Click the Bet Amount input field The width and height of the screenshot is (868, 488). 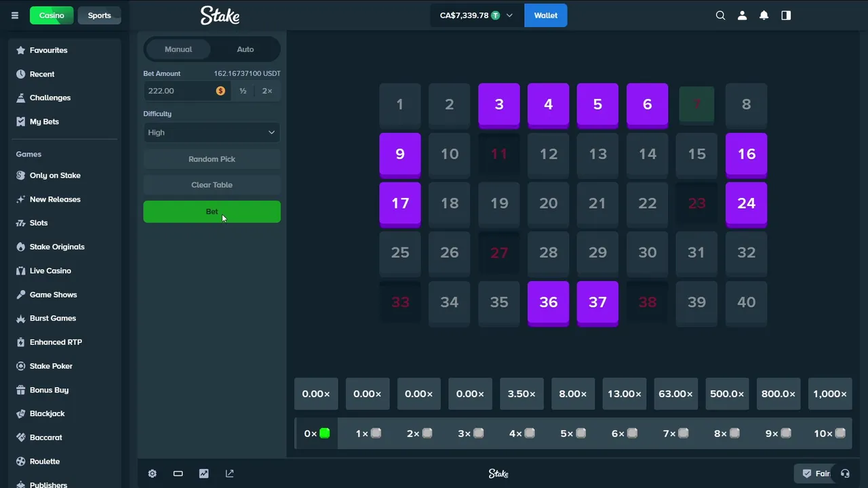[x=186, y=91]
